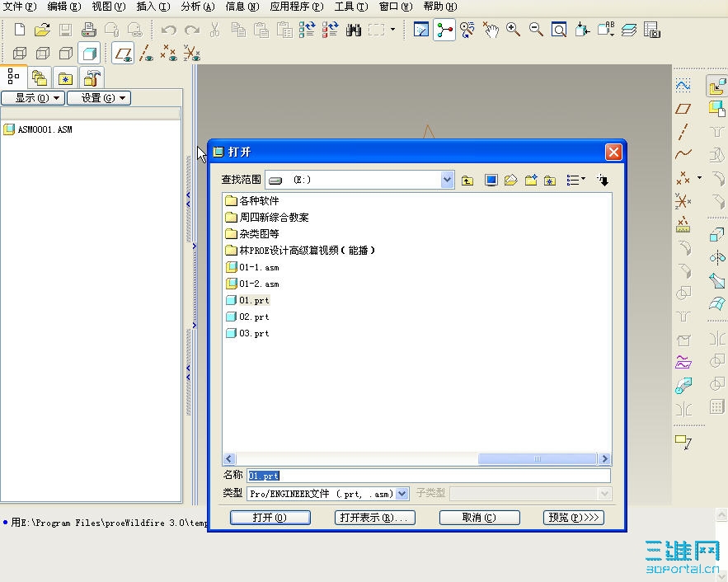Viewport: 728px width, 582px height.
Task: Click Desktop icon in Open dialog
Action: [x=491, y=180]
